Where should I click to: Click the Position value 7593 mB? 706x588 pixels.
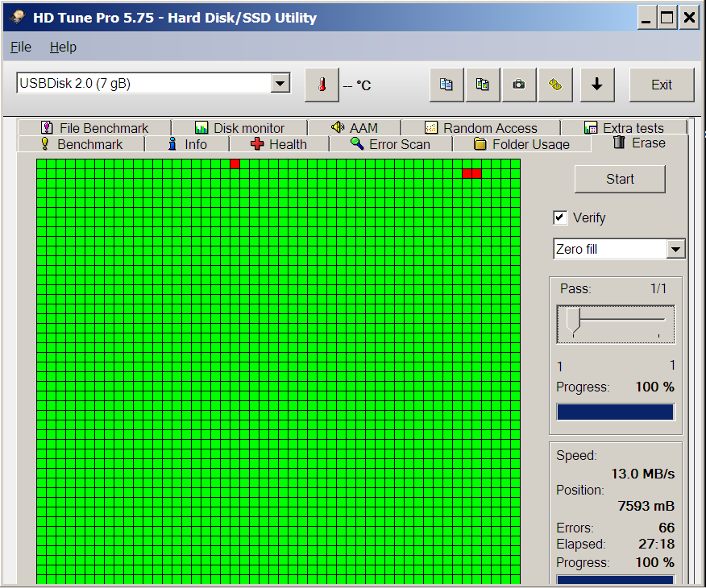tap(646, 506)
